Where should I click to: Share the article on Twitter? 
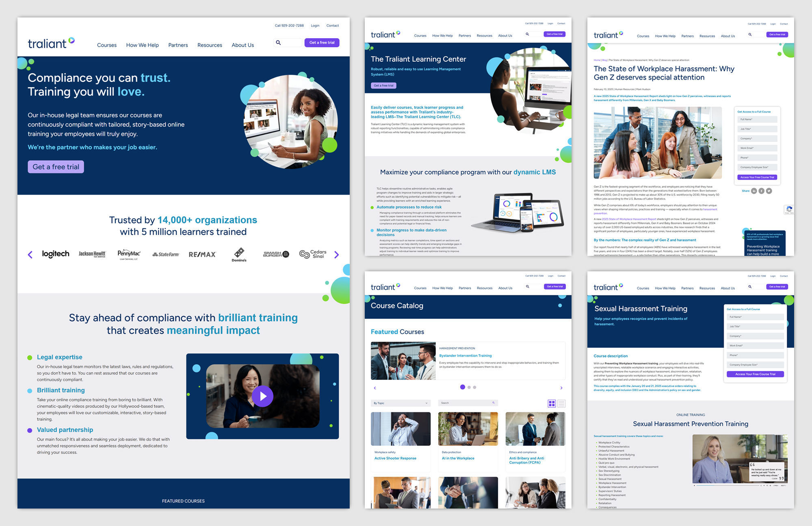[x=769, y=190]
